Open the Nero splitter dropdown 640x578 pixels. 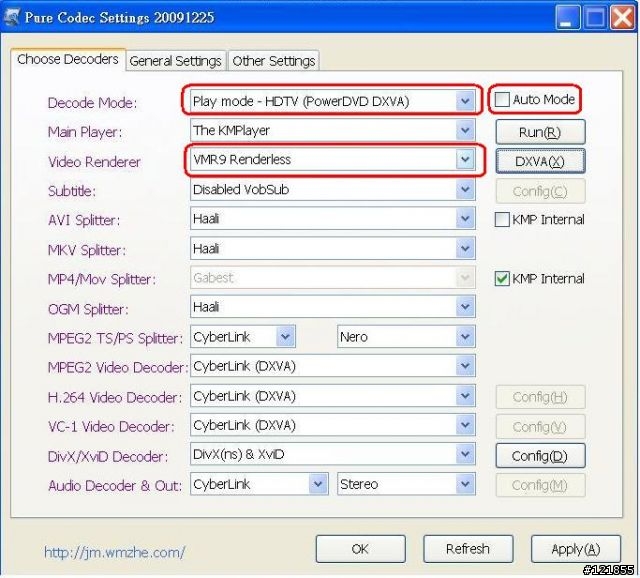pos(465,337)
